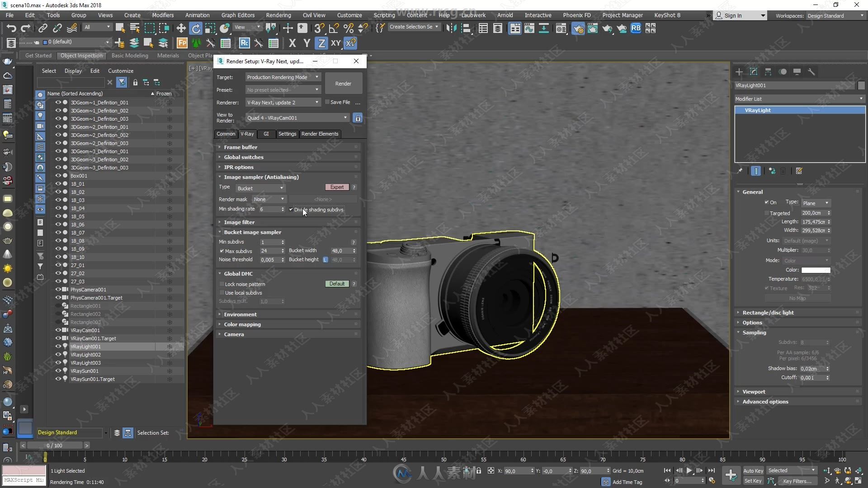Enable the Use local subdivs checkbox
Viewport: 868px width, 488px height.
click(x=222, y=292)
